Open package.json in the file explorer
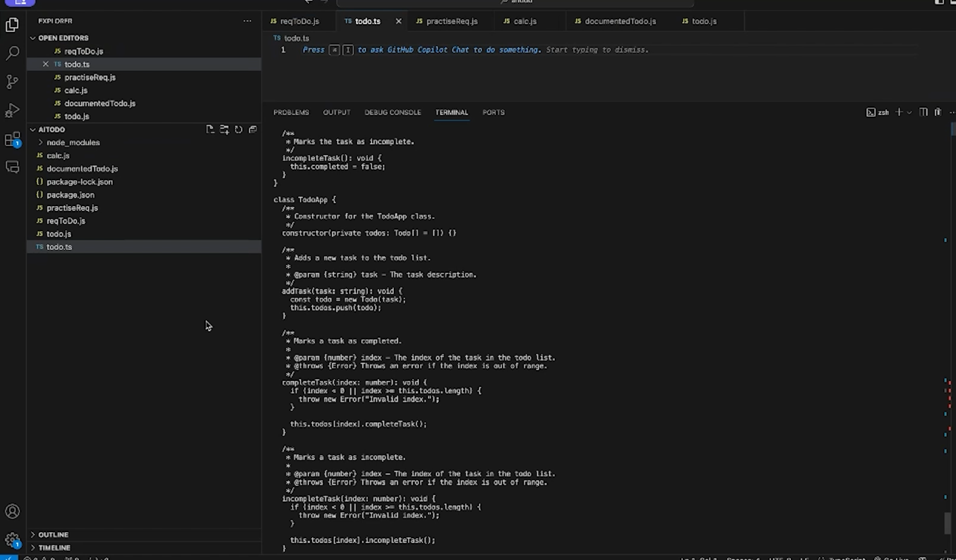Image resolution: width=956 pixels, height=560 pixels. (70, 195)
